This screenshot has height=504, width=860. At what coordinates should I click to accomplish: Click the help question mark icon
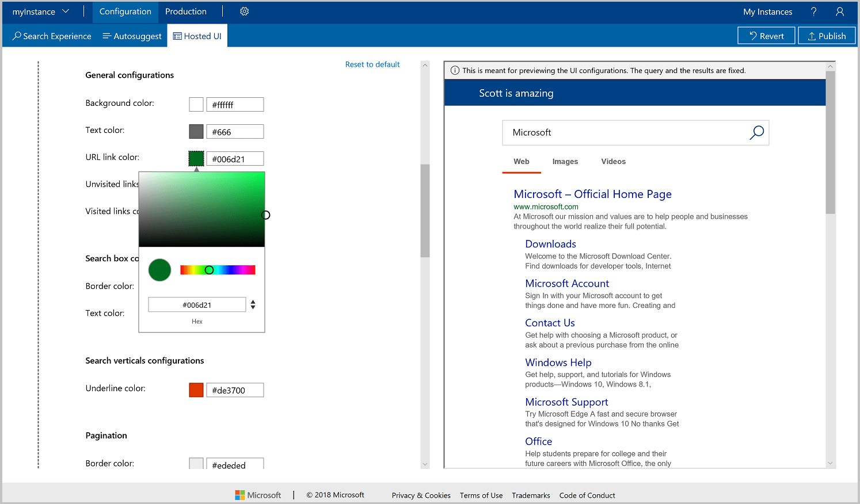pos(813,12)
